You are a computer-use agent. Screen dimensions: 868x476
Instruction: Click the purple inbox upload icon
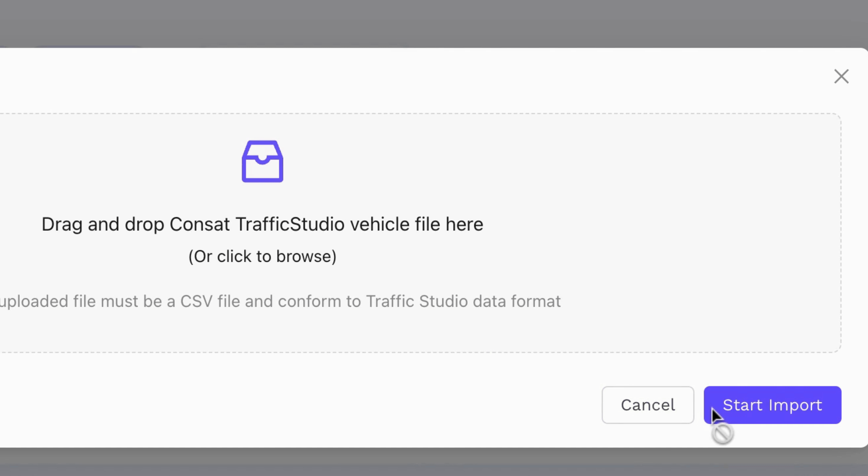pos(263,161)
